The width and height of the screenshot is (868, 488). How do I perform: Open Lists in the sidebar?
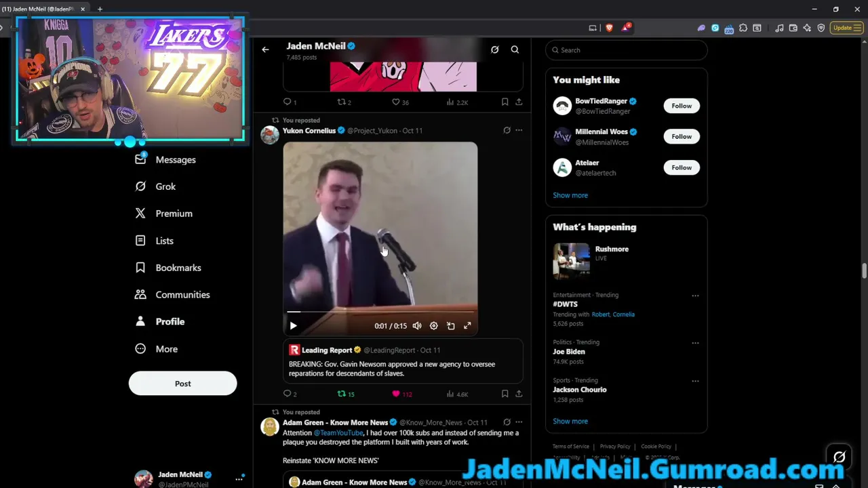point(155,241)
